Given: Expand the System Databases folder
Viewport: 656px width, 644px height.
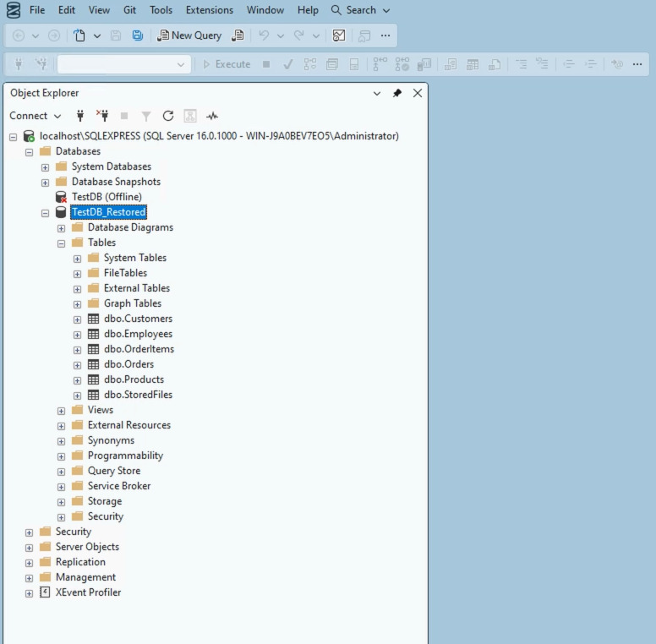Looking at the screenshot, I should pyautogui.click(x=45, y=167).
